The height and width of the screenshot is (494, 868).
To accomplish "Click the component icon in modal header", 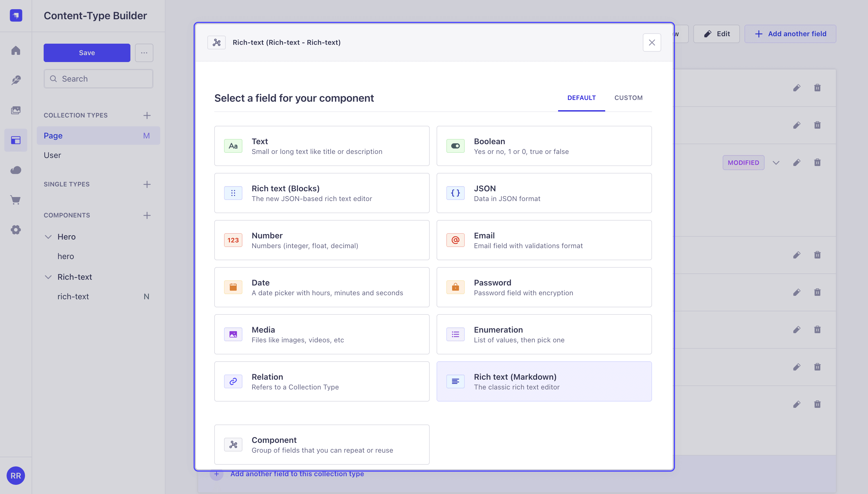I will tap(216, 43).
